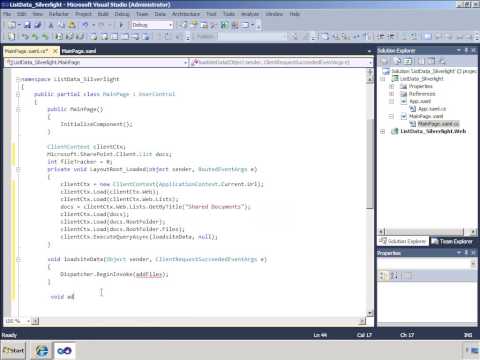Open the Refactor menu
Image resolution: width=480 pixels, height=360 pixels.
point(59,14)
